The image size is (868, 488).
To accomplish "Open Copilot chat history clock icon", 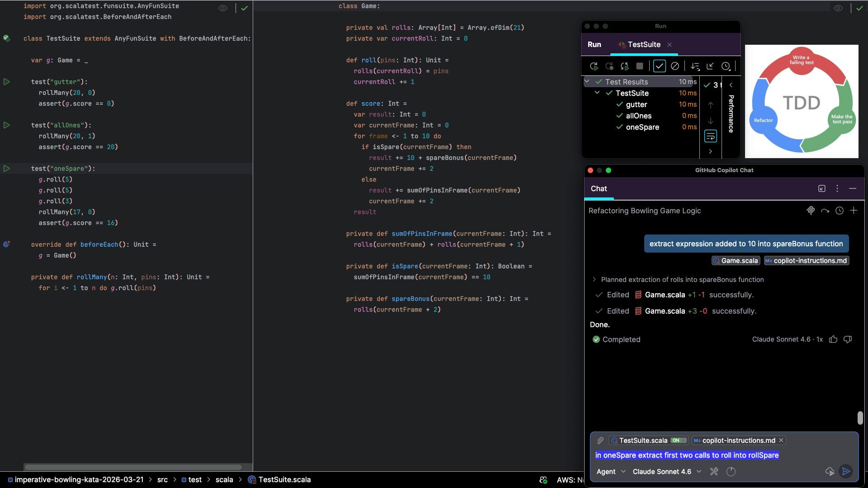I will (x=840, y=211).
